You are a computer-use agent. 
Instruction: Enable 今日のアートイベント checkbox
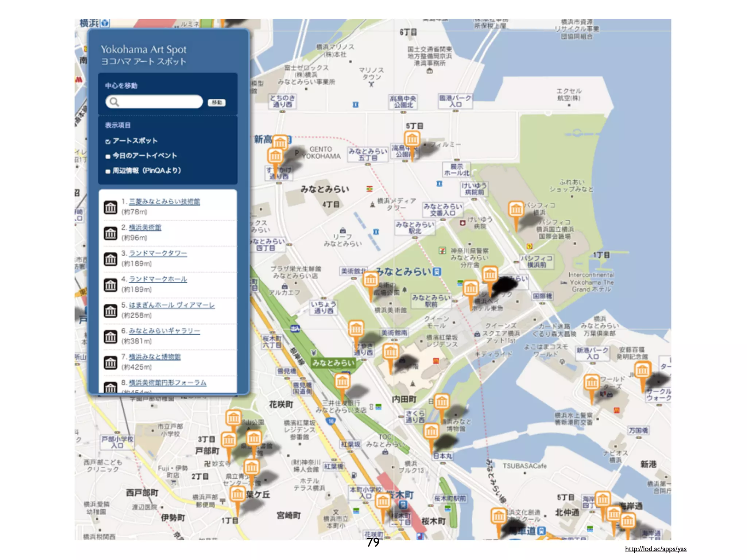(x=108, y=156)
